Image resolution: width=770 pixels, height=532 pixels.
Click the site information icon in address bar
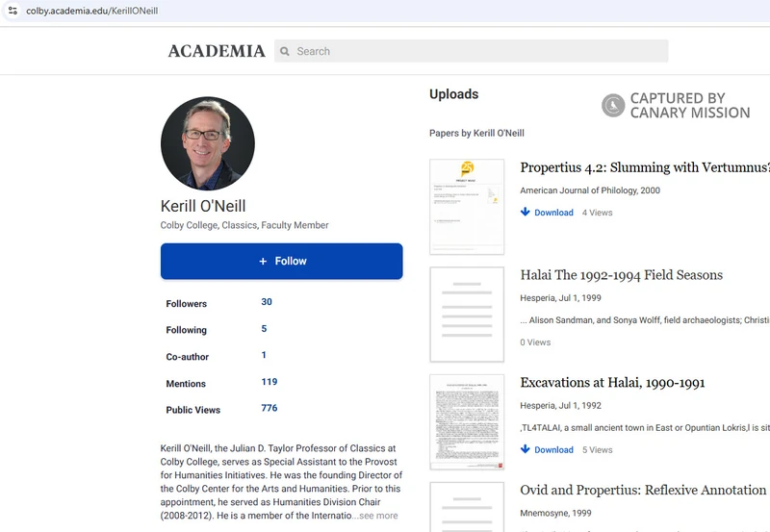tap(13, 11)
